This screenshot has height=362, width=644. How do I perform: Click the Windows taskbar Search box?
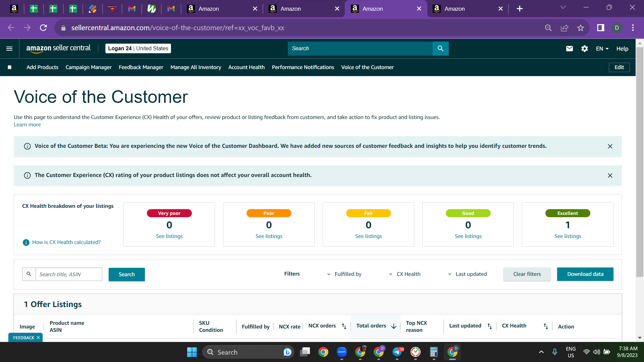pyautogui.click(x=248, y=352)
